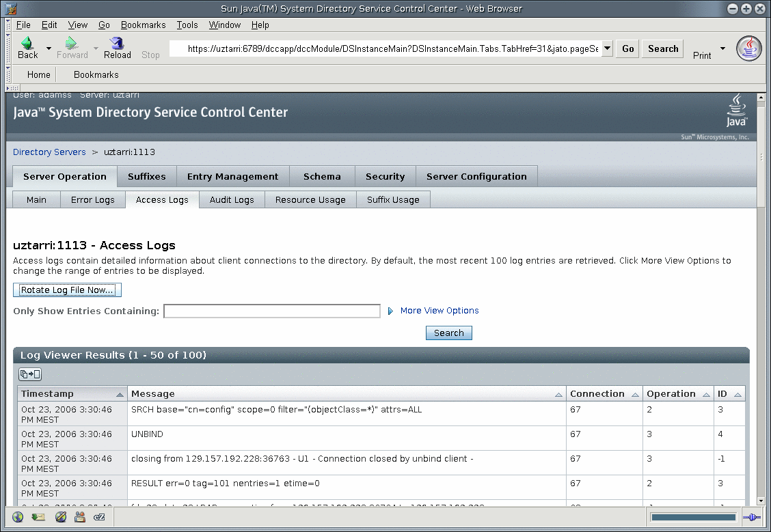
Task: Click the blue Search button below filter
Action: point(449,333)
